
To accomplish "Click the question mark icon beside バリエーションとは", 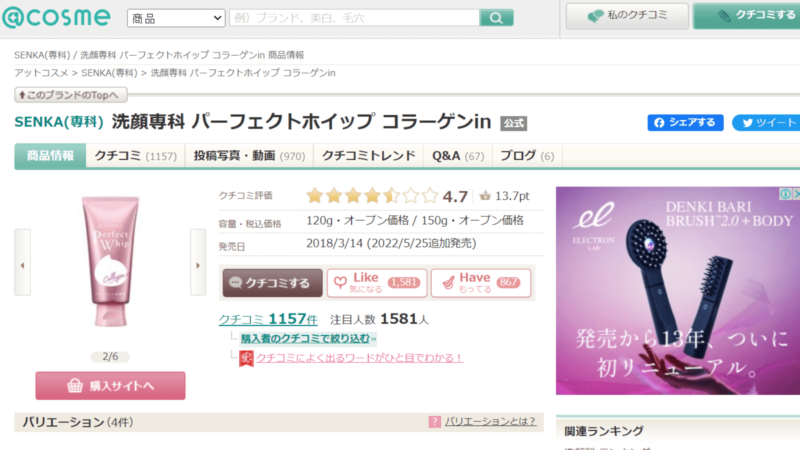I will [434, 421].
